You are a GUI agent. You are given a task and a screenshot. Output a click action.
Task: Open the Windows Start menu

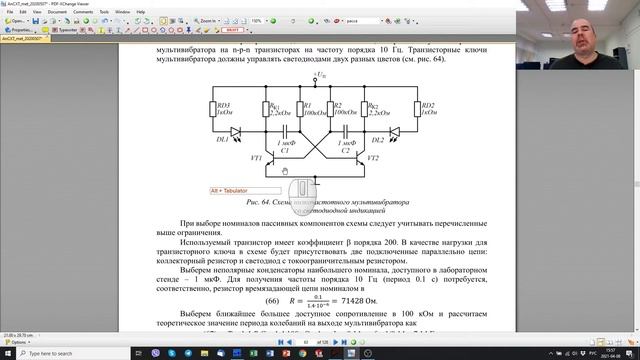click(8, 353)
